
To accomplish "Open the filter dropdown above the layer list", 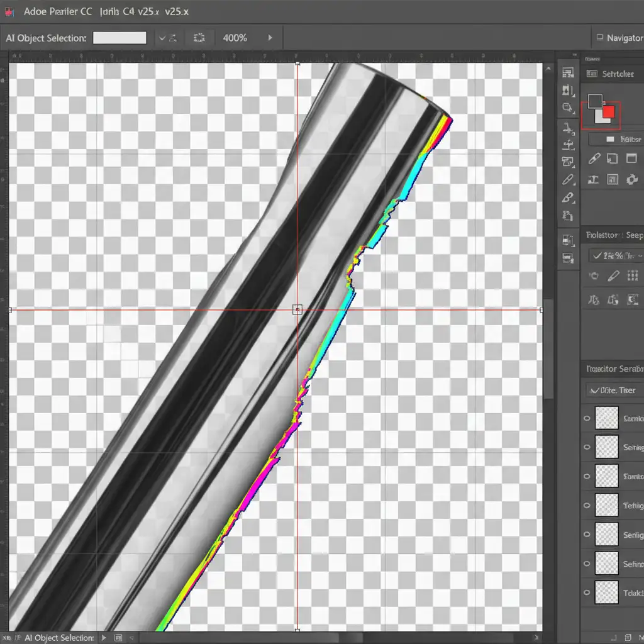I will tap(613, 390).
